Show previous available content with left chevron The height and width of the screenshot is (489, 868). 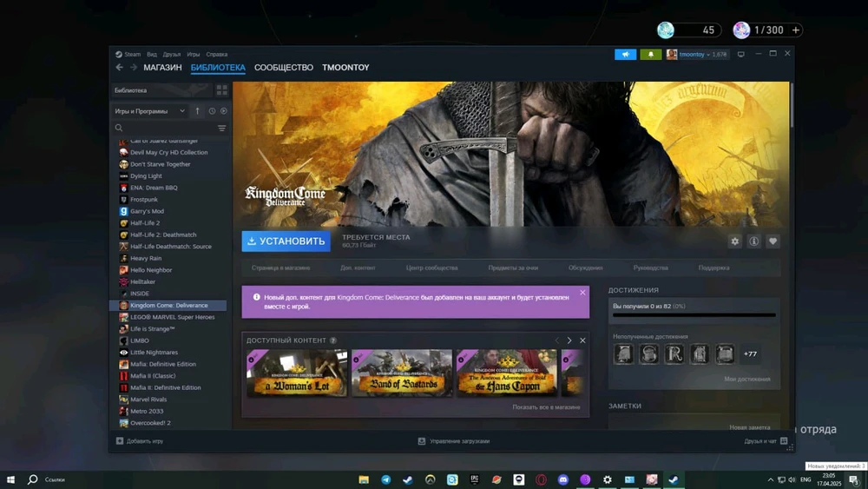pos(557,340)
